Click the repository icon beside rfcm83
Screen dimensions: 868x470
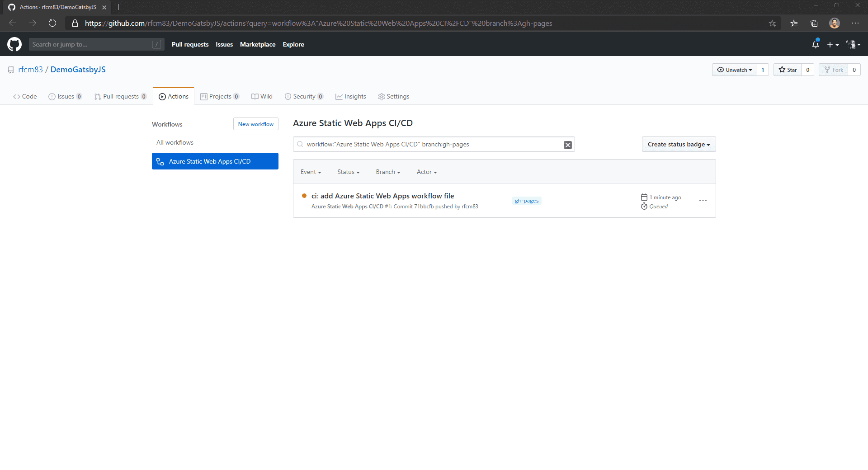(x=11, y=70)
